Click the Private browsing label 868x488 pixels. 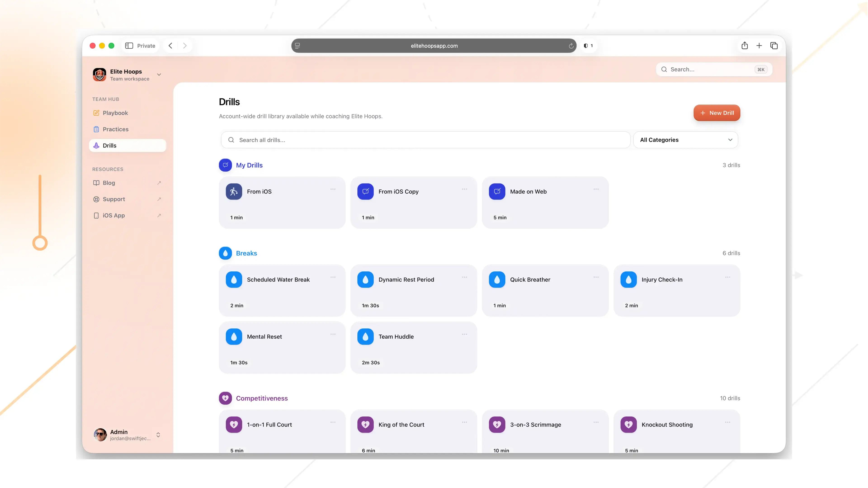point(146,46)
